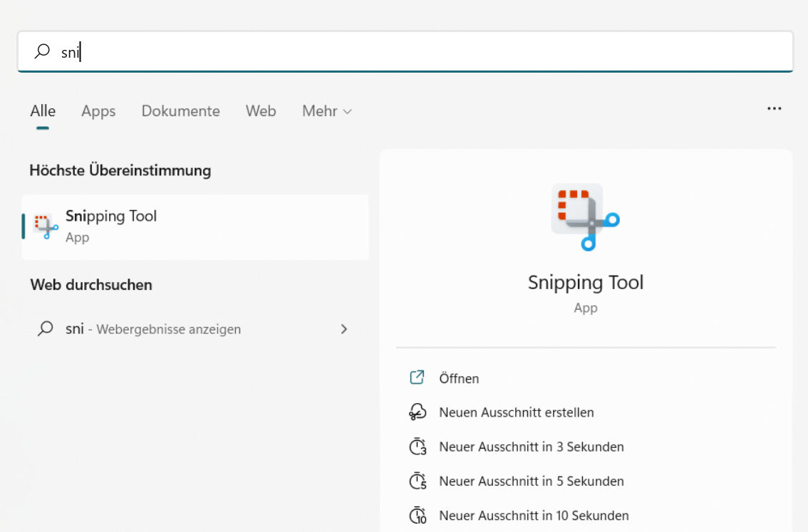Screen dimensions: 808x532
Task: Expand web results with the chevron arrow
Action: pyautogui.click(x=343, y=328)
